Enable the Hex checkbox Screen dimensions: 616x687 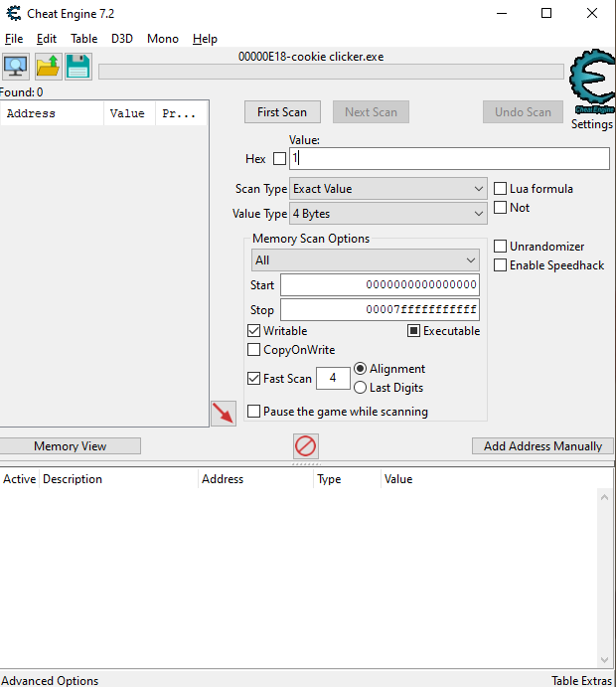tap(279, 159)
